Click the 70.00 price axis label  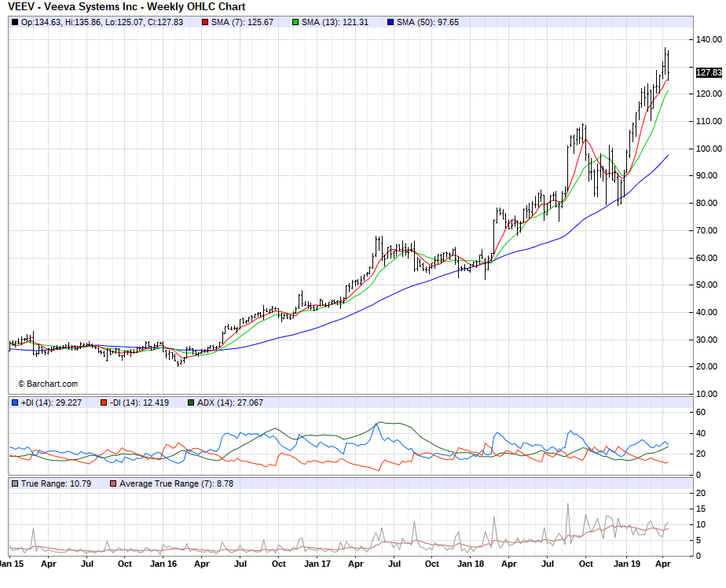click(706, 230)
